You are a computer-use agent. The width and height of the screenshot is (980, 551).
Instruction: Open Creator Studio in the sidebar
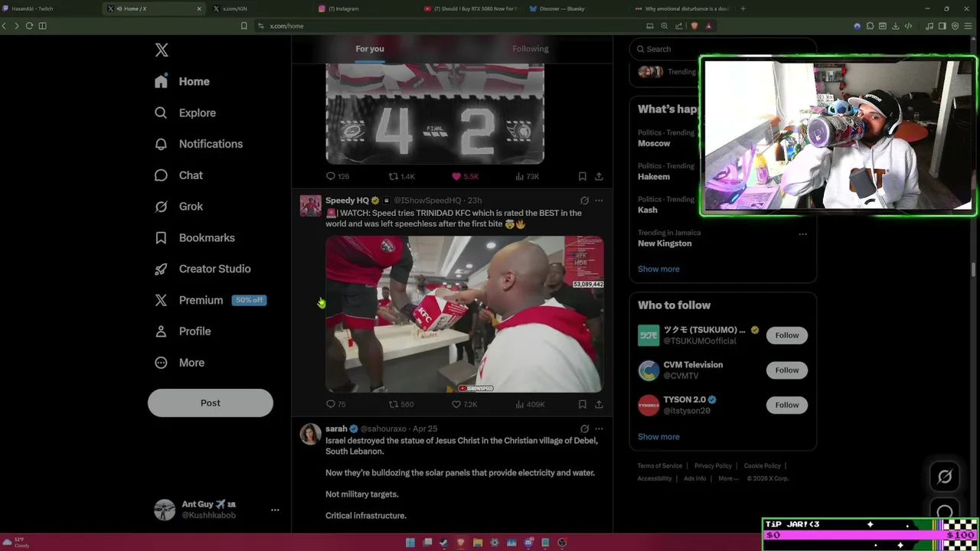(x=203, y=269)
